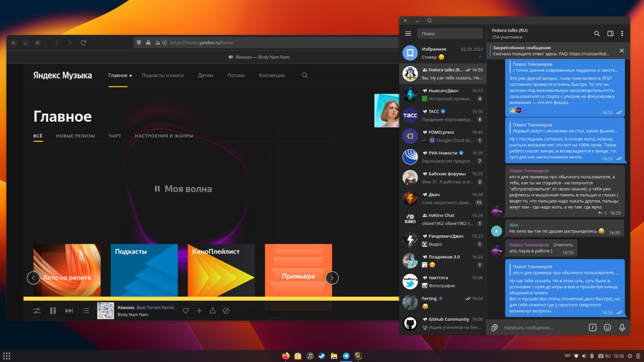Image resolution: width=644 pixels, height=362 pixels.
Task: Open Подкасты и книги section
Action: pyautogui.click(x=163, y=75)
